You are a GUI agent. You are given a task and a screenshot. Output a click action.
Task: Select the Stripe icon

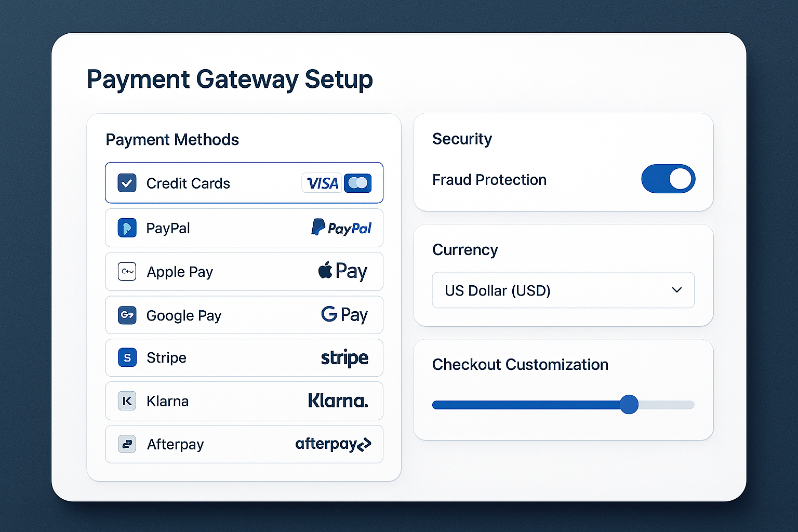[126, 357]
